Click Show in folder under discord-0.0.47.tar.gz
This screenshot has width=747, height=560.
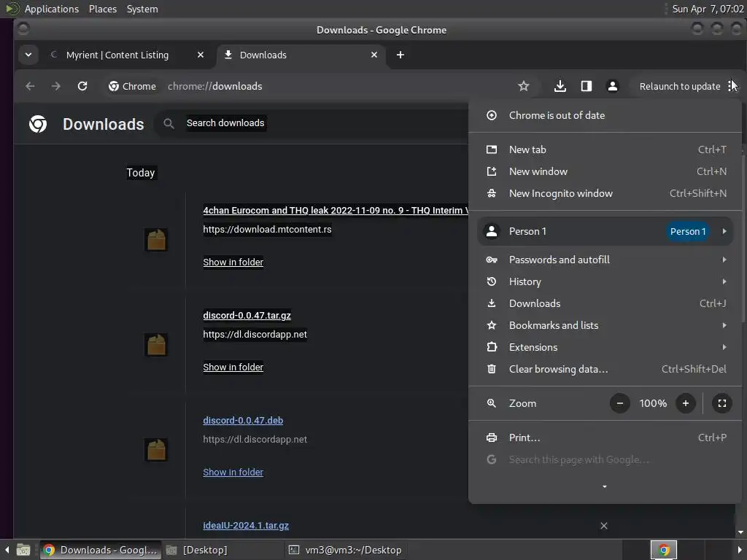point(233,367)
